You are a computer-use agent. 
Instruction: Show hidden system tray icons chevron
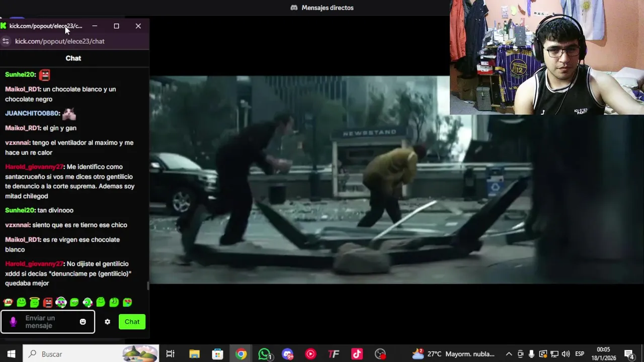[x=509, y=354]
